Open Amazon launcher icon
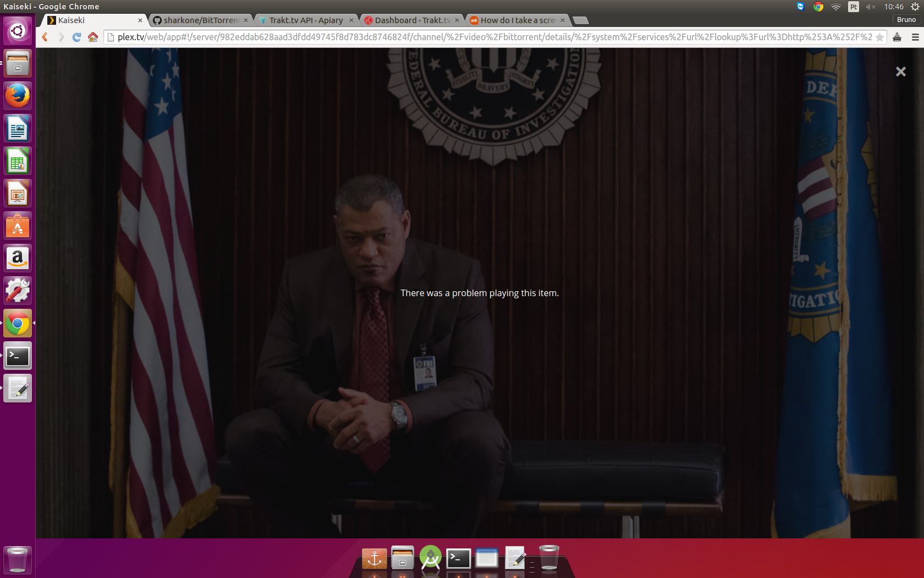This screenshot has height=578, width=924. pyautogui.click(x=18, y=258)
